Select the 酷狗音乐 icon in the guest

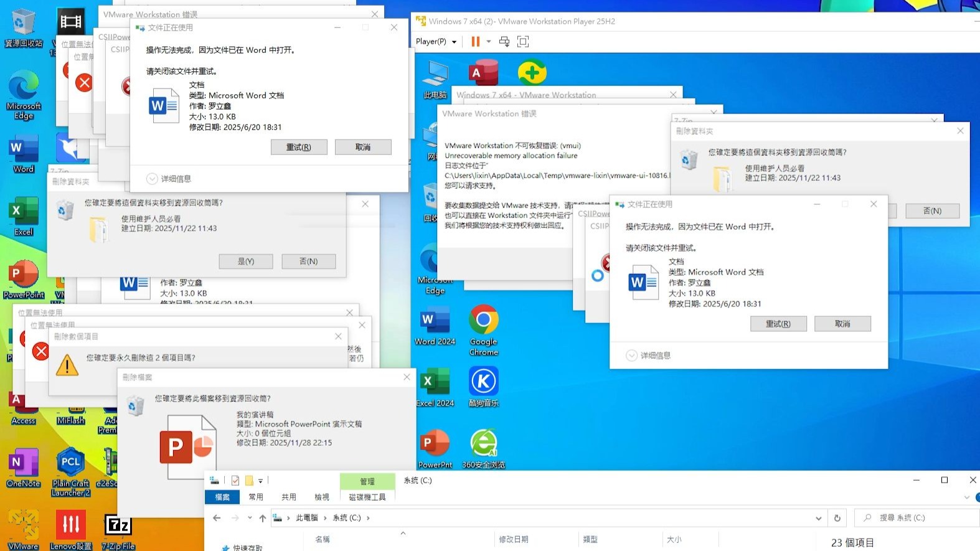pos(484,387)
